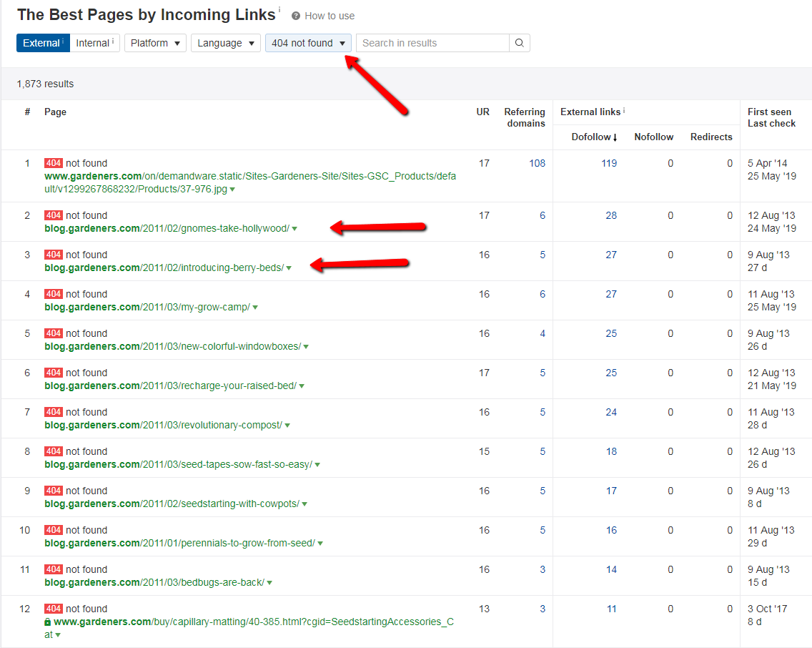Open the introducing-berry-beds page link
This screenshot has height=648, width=812.
pyautogui.click(x=164, y=267)
